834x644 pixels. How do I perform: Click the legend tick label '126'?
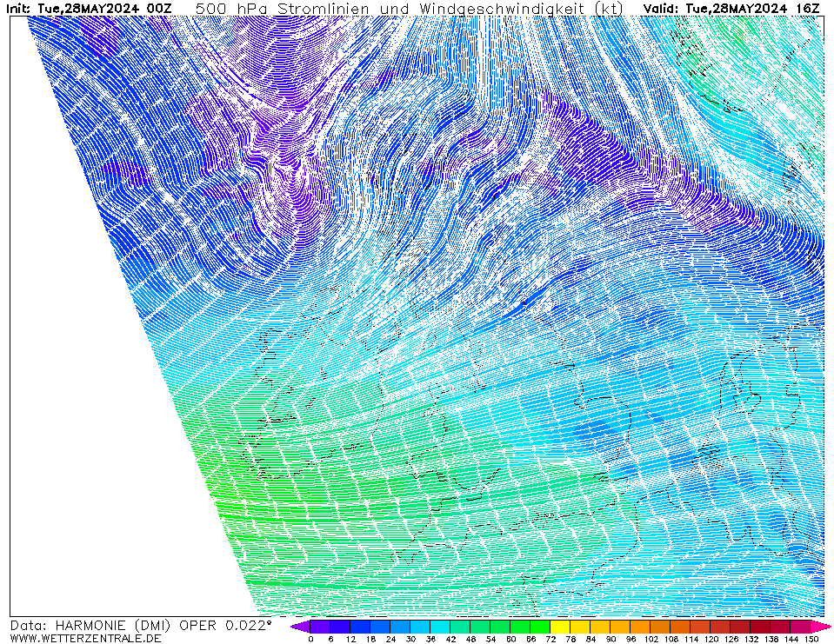point(731,639)
